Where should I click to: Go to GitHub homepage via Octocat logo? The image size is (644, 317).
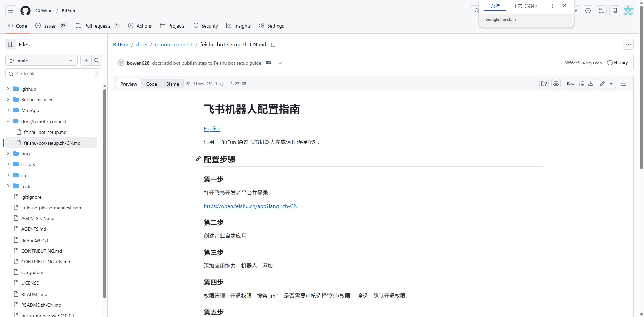pos(25,11)
